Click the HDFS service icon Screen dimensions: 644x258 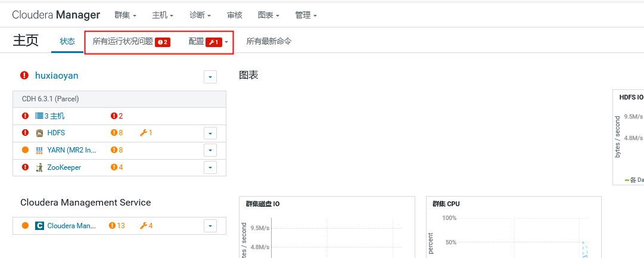click(x=39, y=133)
